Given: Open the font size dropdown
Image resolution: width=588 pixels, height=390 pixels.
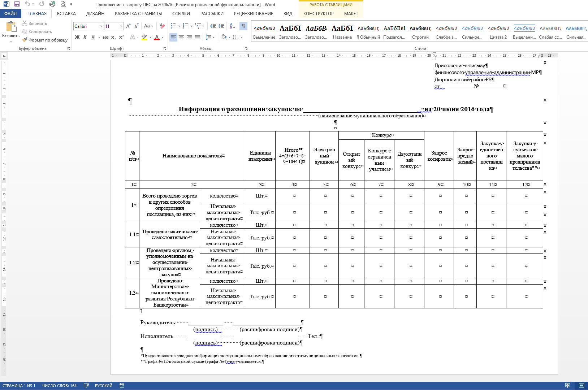Looking at the screenshot, I should 121,26.
